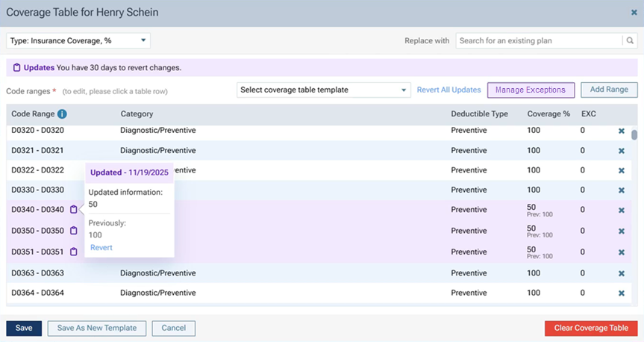Click the table's vertical scrollbar thumb
This screenshot has width=644, height=342.
click(x=635, y=135)
